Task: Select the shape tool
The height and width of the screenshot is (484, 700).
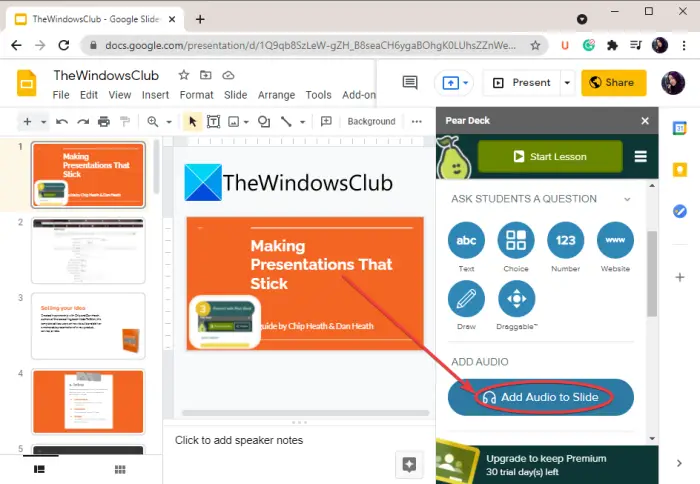Action: [x=264, y=121]
